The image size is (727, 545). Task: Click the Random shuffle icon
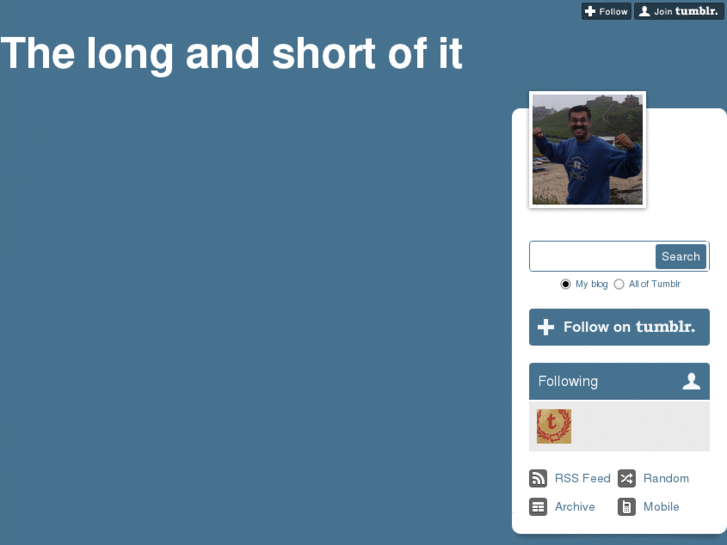(626, 478)
